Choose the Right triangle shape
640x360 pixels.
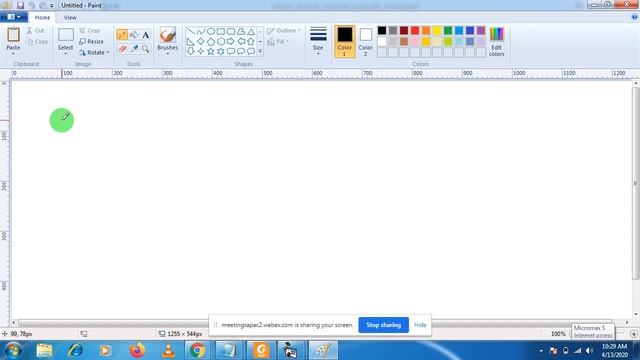pos(191,42)
